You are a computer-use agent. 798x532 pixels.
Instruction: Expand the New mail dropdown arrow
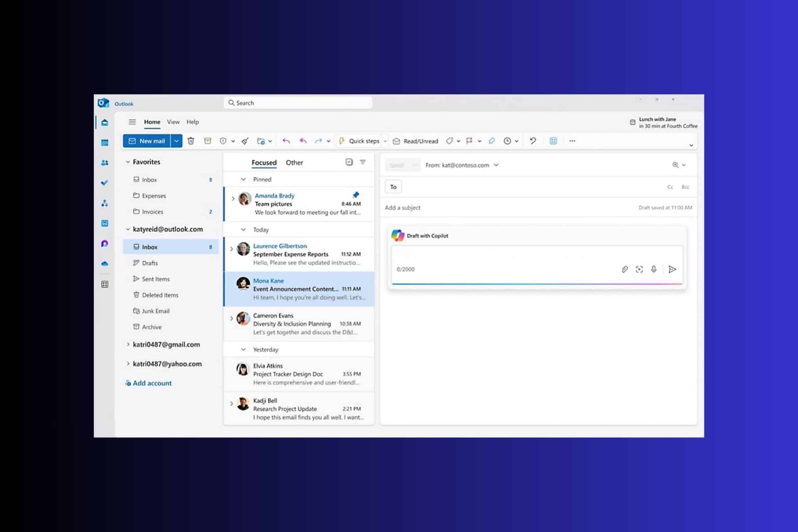[176, 141]
